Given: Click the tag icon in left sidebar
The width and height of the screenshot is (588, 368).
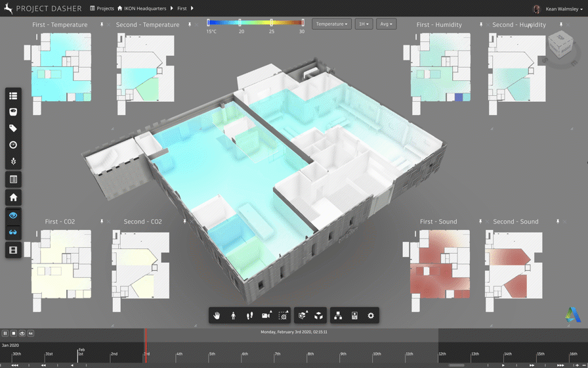Looking at the screenshot, I should point(13,128).
